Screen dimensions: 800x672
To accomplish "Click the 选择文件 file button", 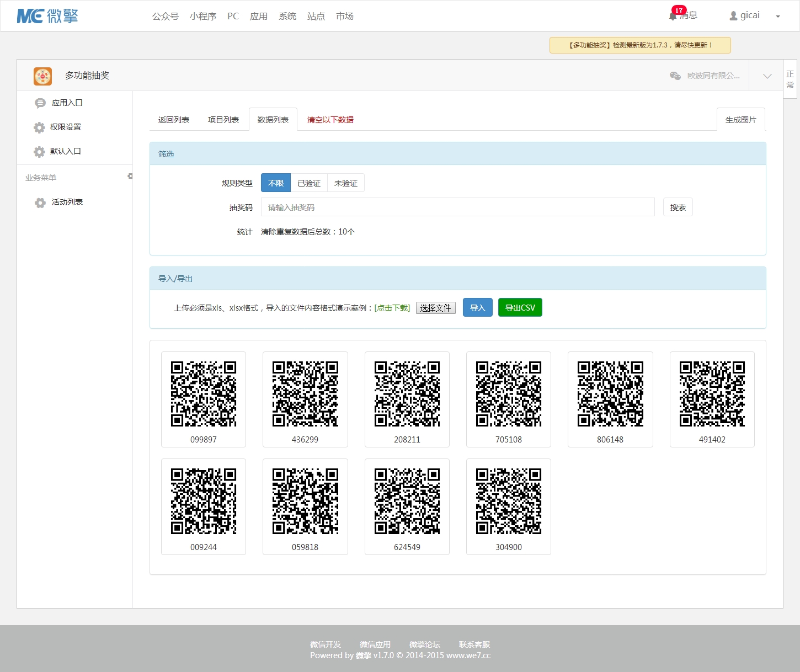I will [x=436, y=308].
